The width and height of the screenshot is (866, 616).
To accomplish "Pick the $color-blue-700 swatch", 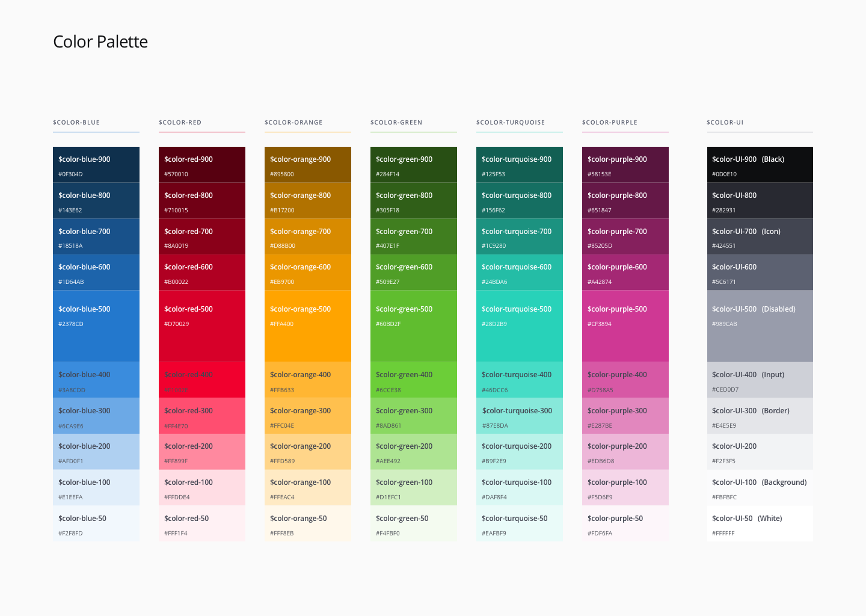I will click(96, 236).
